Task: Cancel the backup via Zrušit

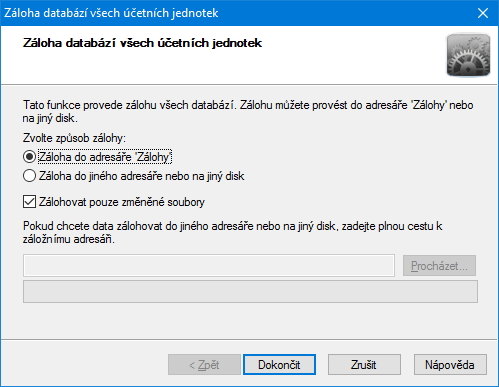Action: [x=364, y=365]
